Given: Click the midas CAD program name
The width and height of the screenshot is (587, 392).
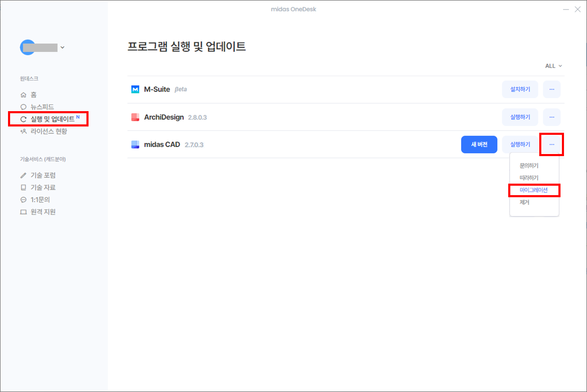Looking at the screenshot, I should tap(162, 144).
